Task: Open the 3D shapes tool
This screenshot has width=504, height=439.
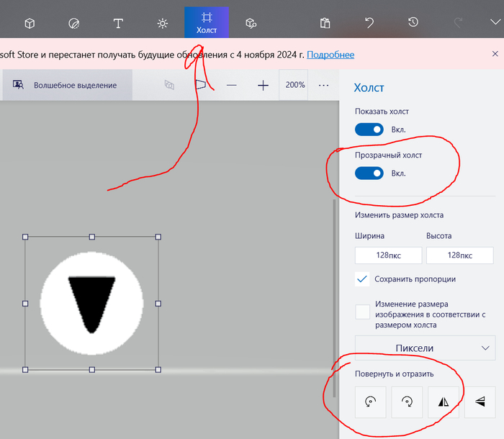Action: 30,23
